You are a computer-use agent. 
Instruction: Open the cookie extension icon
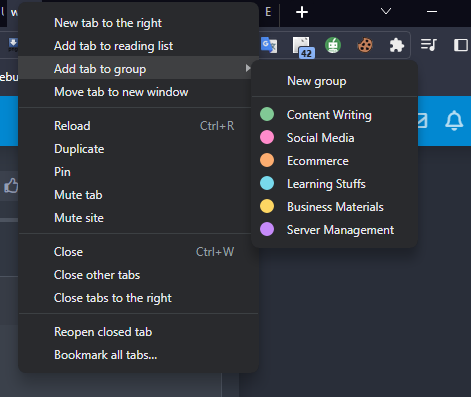[365, 45]
